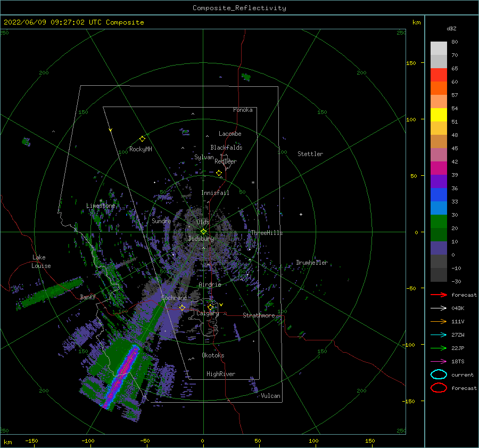
Task: Click the Banff label
Action: [x=88, y=297]
